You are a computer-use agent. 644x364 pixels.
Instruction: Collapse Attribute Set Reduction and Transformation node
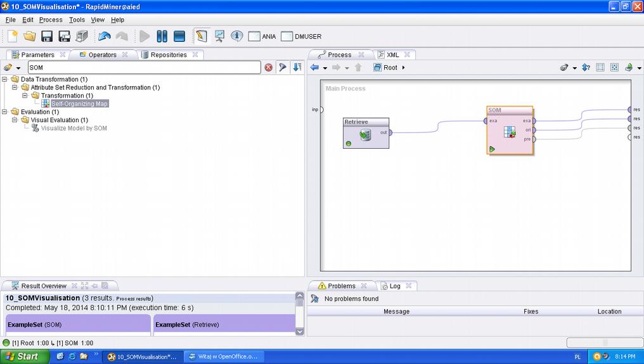(x=15, y=87)
